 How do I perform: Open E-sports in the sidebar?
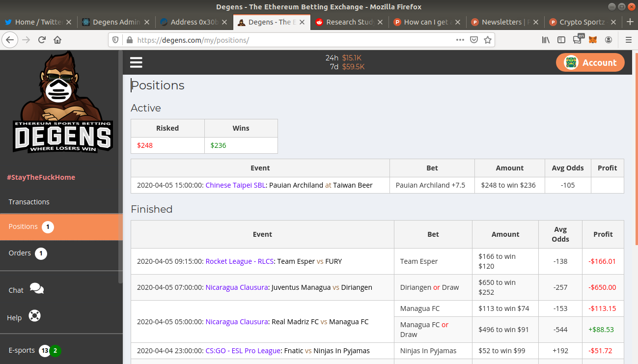(x=22, y=350)
